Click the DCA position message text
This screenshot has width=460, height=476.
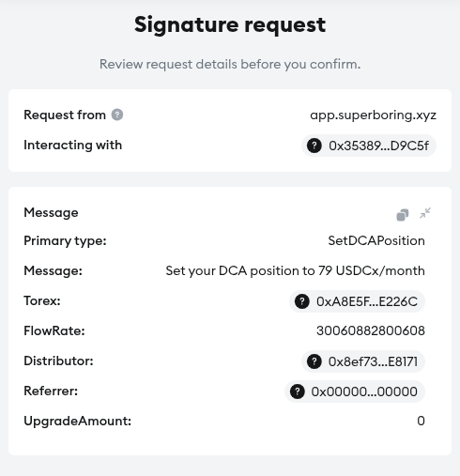click(x=295, y=270)
